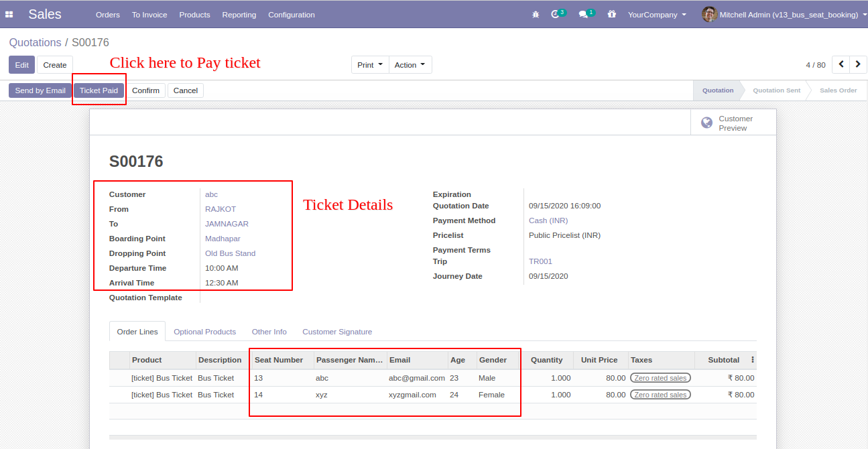Click Send by Email button

click(x=40, y=90)
